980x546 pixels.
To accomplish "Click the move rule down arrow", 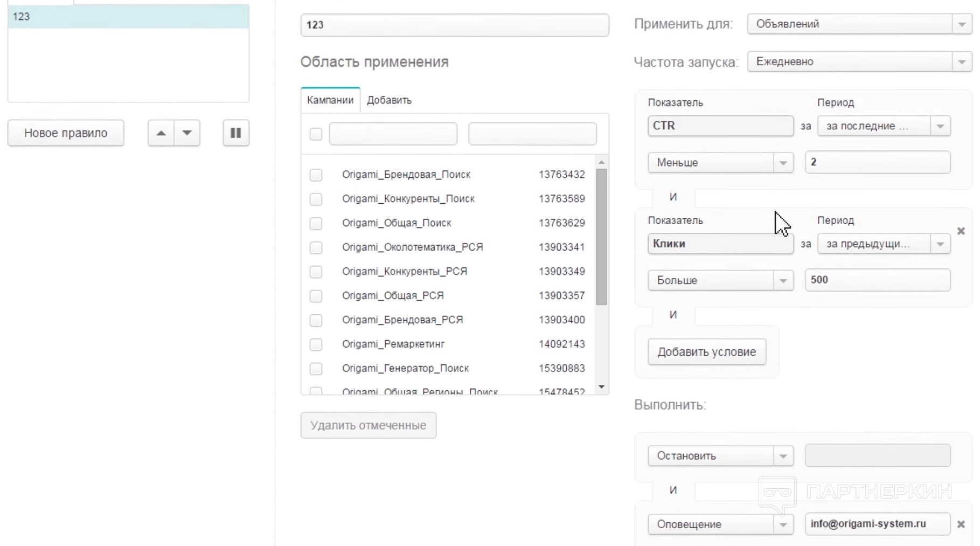I will 187,133.
